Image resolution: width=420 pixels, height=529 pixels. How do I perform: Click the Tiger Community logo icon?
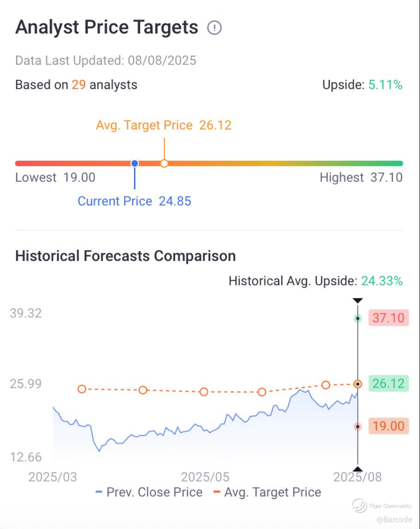tap(359, 506)
